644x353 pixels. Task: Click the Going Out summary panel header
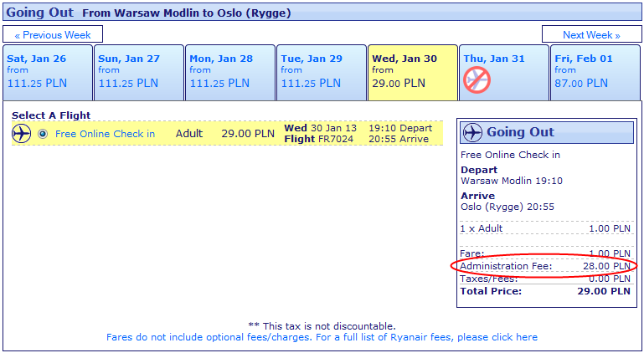[x=546, y=133]
